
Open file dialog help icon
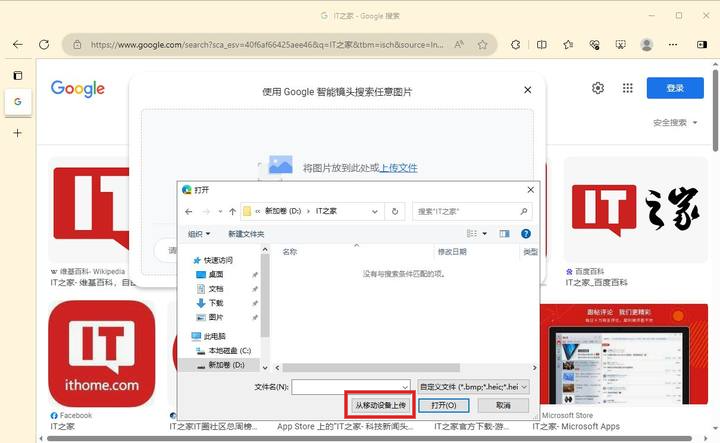[526, 234]
